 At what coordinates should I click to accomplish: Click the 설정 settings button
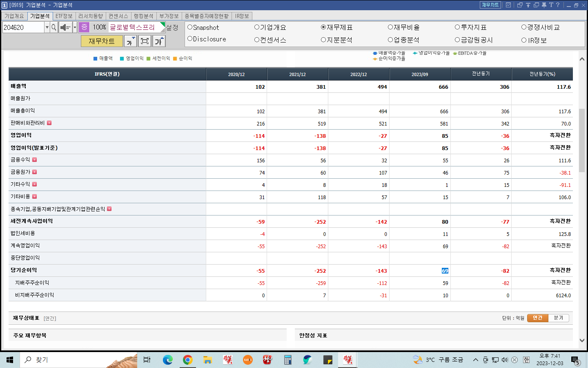[x=172, y=27]
